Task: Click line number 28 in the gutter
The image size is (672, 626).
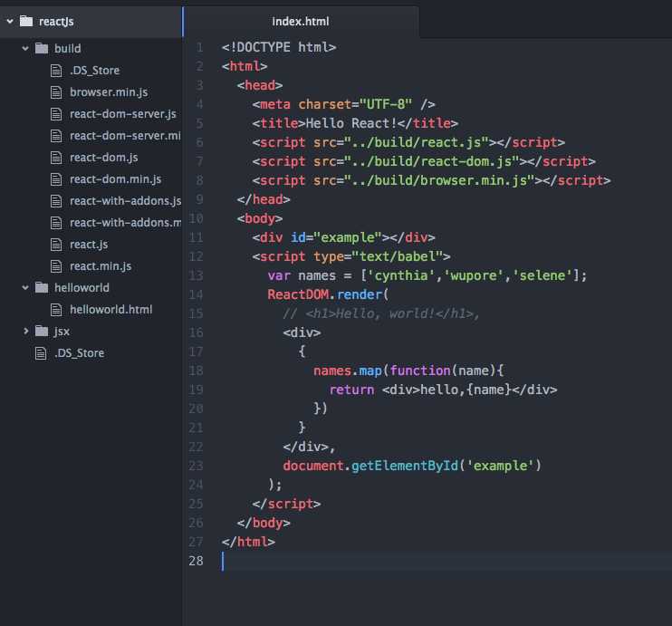Action: (196, 561)
